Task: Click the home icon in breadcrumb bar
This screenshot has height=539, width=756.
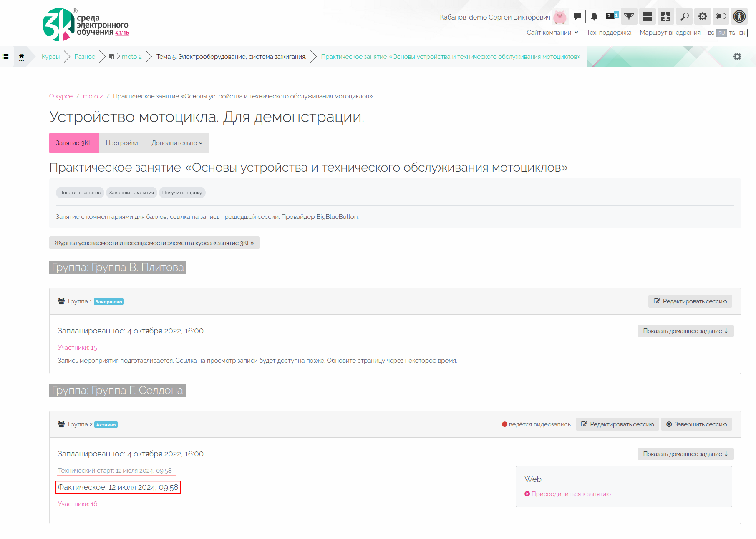Action: click(21, 57)
